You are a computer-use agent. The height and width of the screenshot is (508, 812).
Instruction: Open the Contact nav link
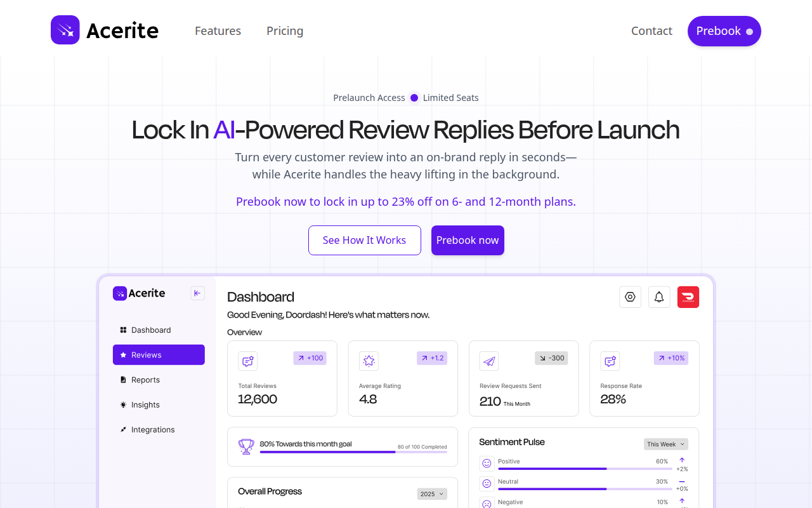652,30
